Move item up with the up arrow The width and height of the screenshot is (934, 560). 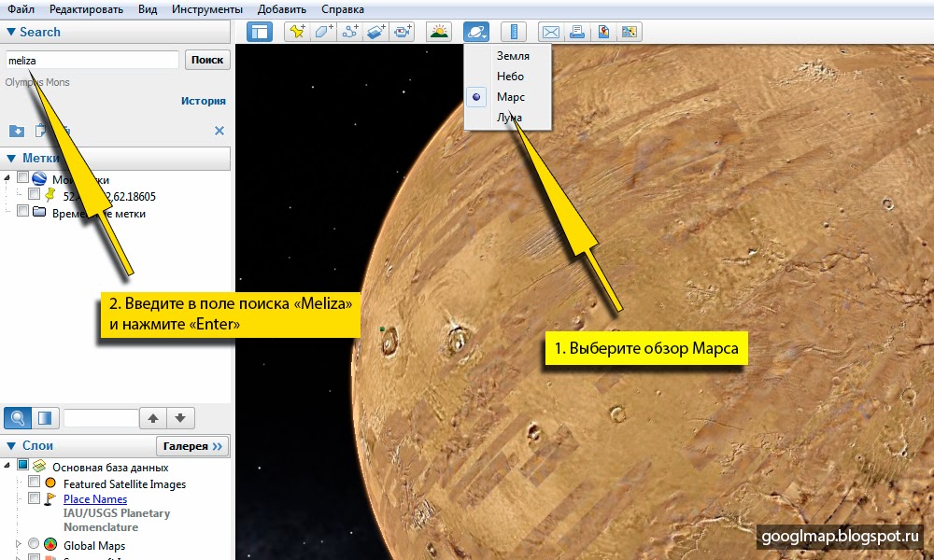[x=153, y=418]
